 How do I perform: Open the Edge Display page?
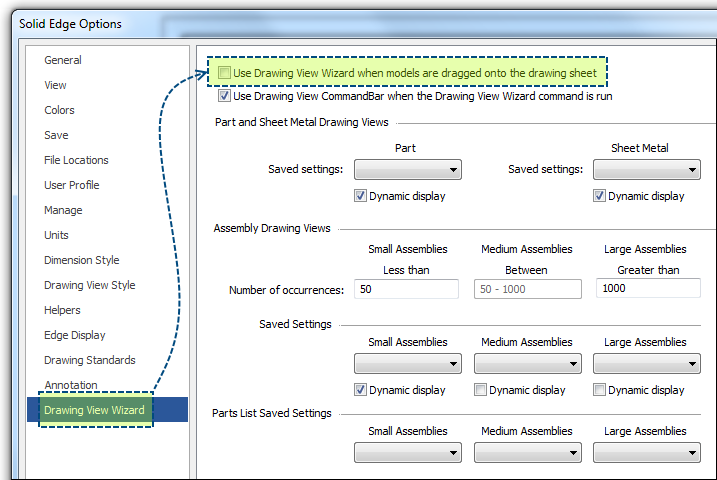[x=75, y=335]
